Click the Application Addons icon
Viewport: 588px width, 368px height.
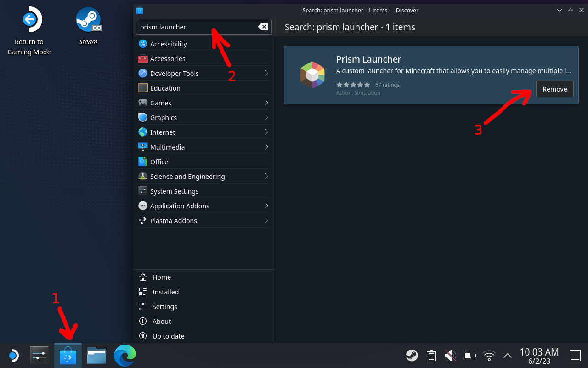coord(143,206)
